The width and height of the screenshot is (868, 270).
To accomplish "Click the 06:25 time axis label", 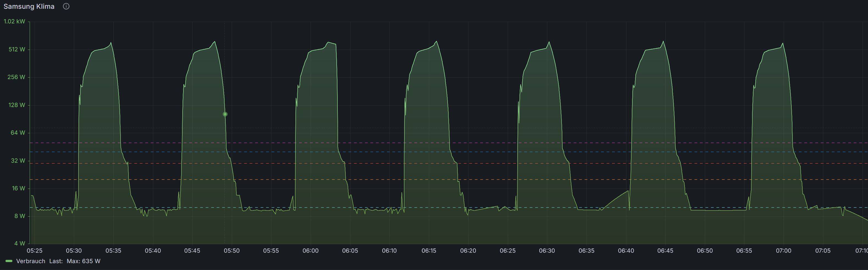I will point(508,251).
